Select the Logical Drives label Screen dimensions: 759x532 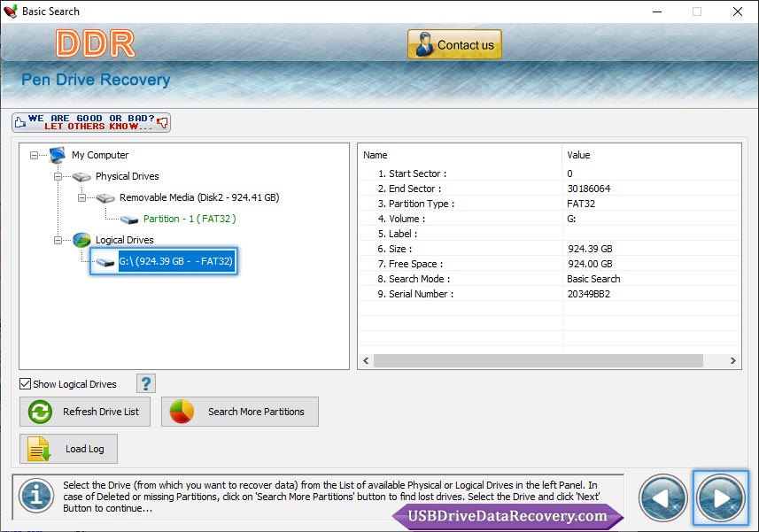(x=124, y=240)
